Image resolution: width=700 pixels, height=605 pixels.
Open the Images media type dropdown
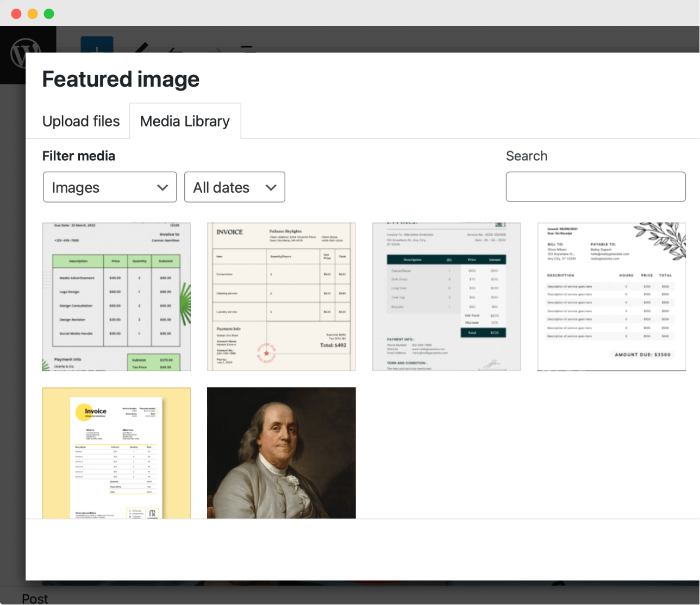click(110, 187)
